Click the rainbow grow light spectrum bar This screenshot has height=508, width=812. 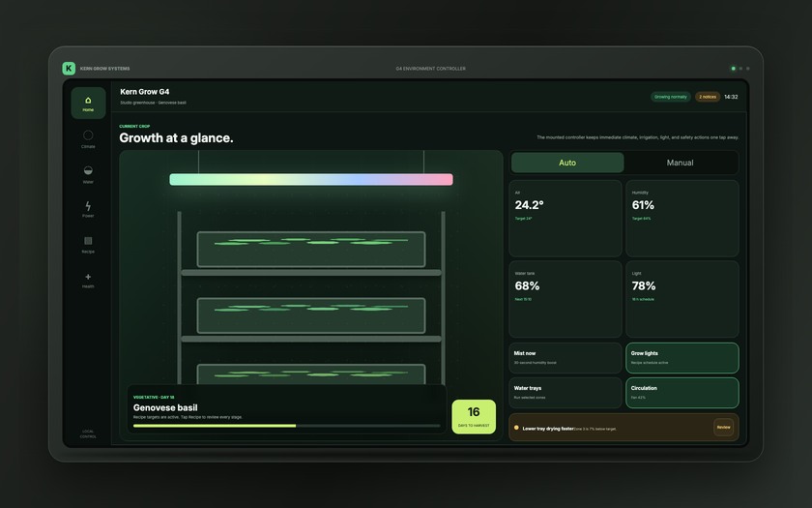pyautogui.click(x=311, y=179)
